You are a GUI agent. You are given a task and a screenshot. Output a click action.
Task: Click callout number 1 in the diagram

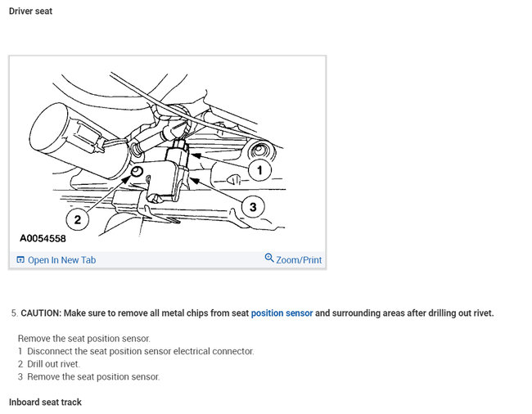[x=259, y=170]
